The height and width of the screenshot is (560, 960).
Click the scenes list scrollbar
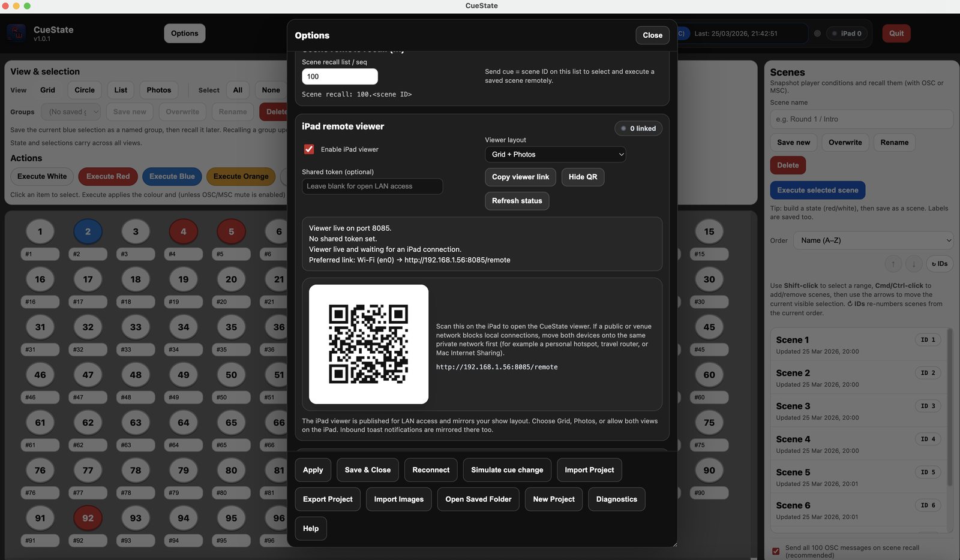click(950, 408)
